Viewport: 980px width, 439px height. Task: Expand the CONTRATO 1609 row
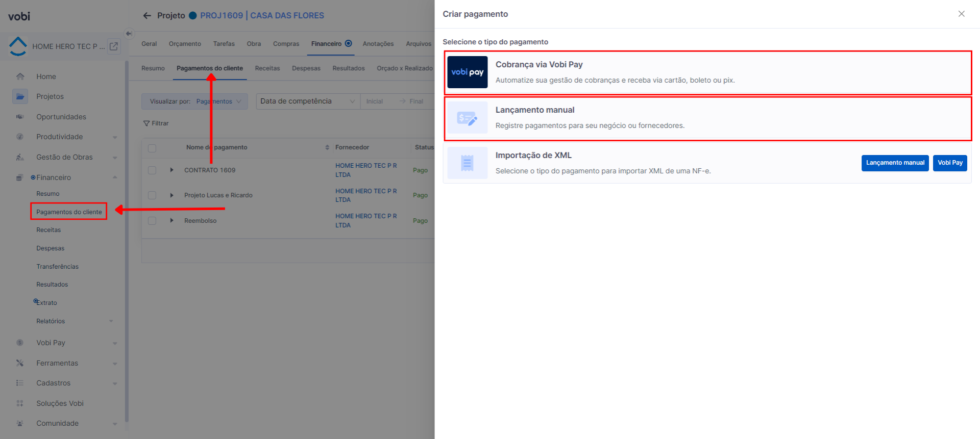pyautogui.click(x=171, y=170)
